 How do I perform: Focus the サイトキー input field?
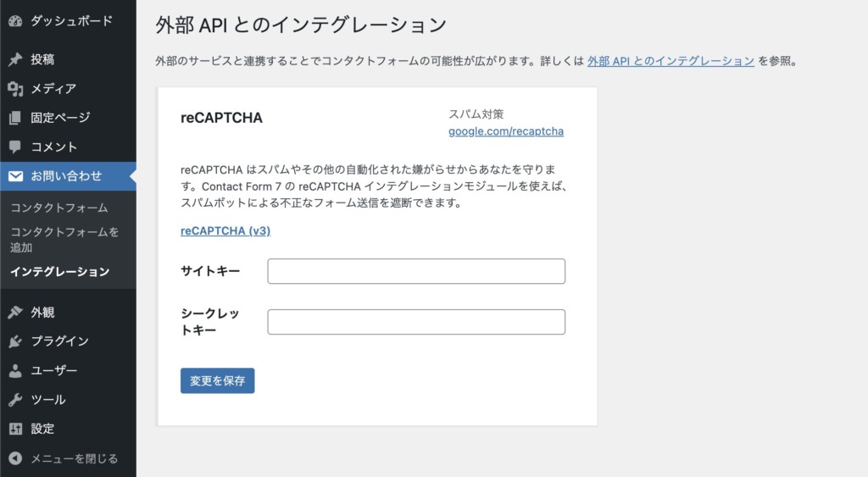pos(416,271)
